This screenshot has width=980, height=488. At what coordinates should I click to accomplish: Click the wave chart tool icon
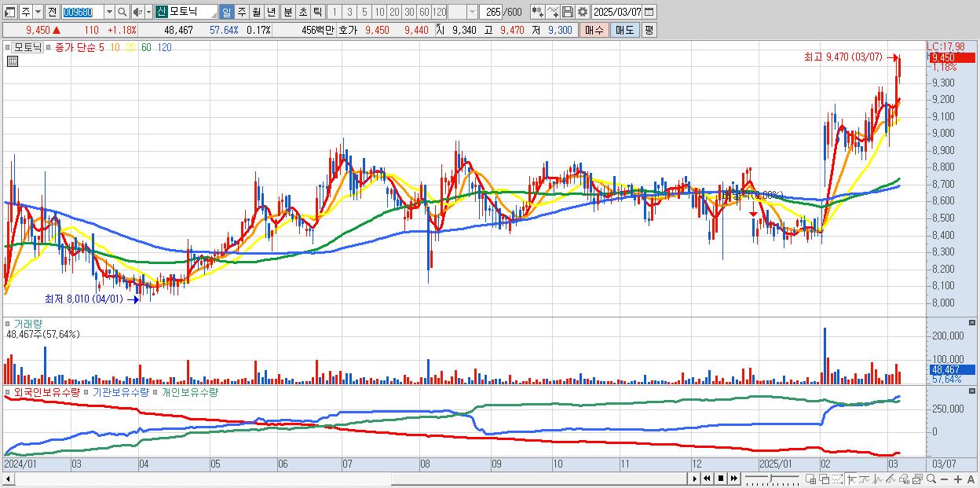(878, 479)
